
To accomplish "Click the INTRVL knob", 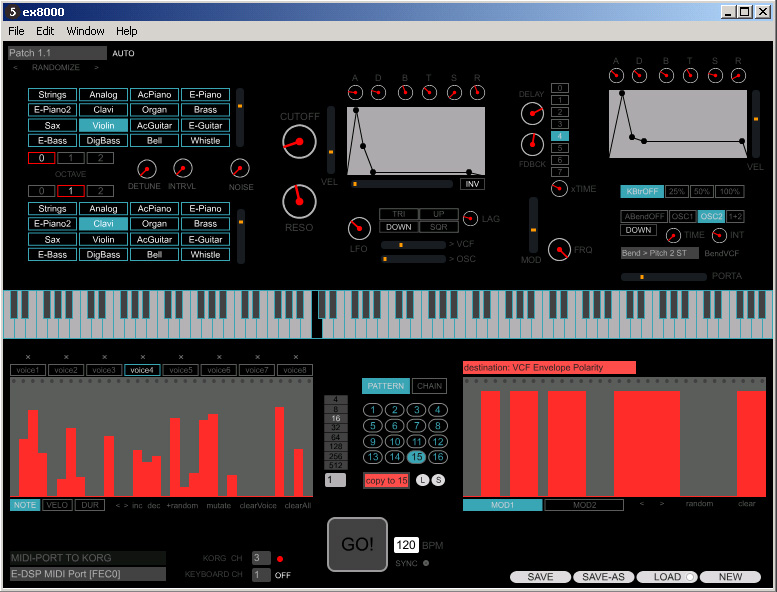I will (x=183, y=168).
